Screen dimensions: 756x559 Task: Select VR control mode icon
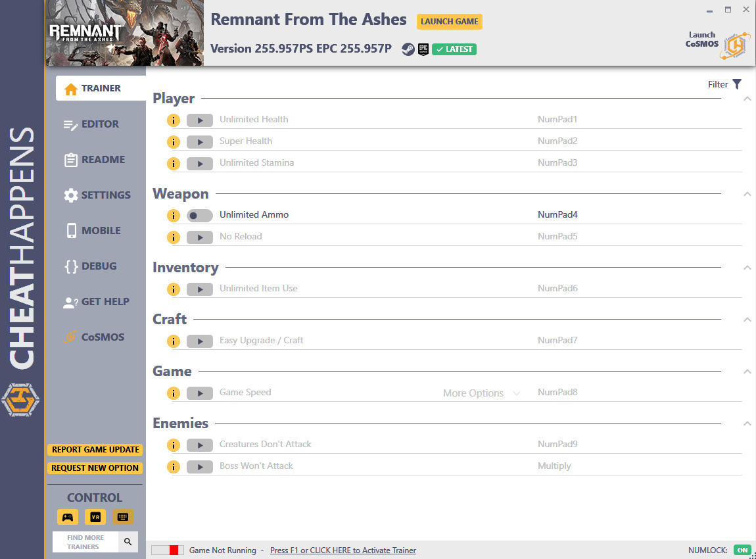click(95, 517)
